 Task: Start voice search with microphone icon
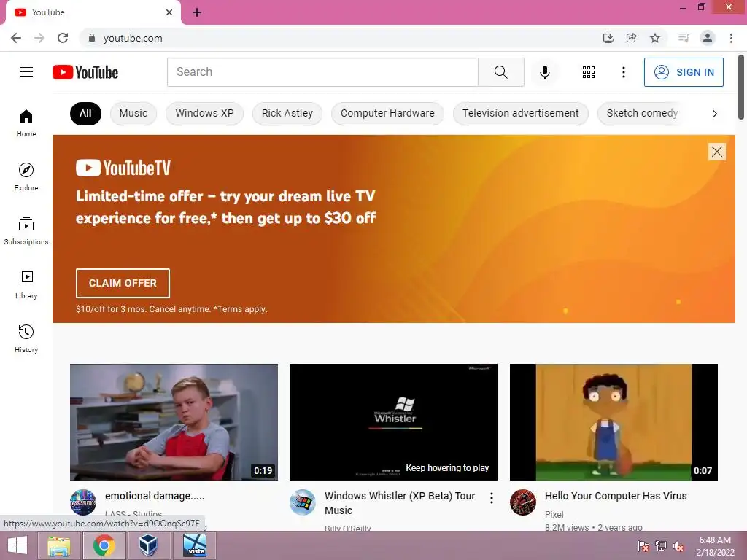(544, 72)
